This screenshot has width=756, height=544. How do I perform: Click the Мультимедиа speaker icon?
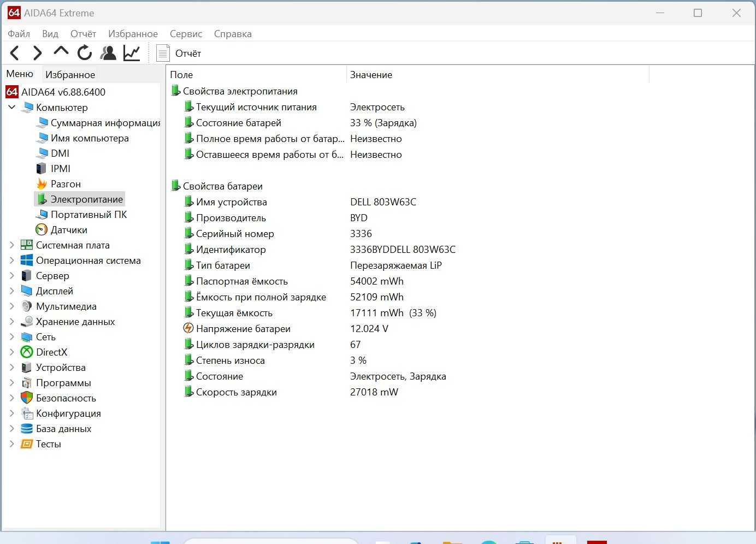27,306
